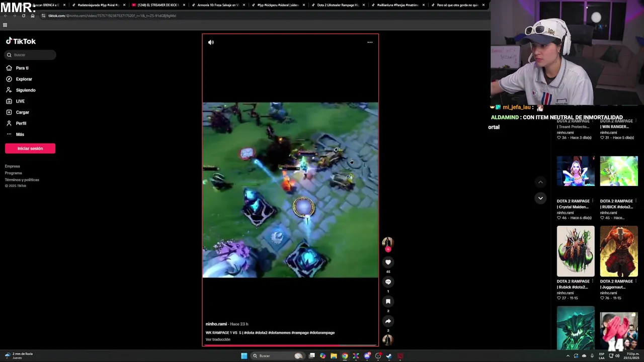Open options for the Crystal Maiden video card
This screenshot has height=362, width=644.
click(592, 201)
